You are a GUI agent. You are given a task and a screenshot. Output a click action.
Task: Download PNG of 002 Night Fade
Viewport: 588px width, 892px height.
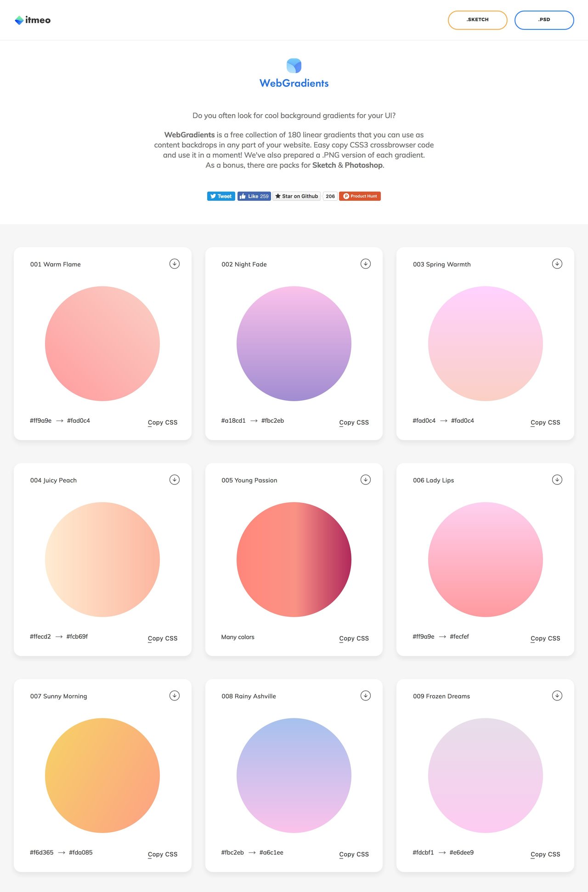click(366, 264)
